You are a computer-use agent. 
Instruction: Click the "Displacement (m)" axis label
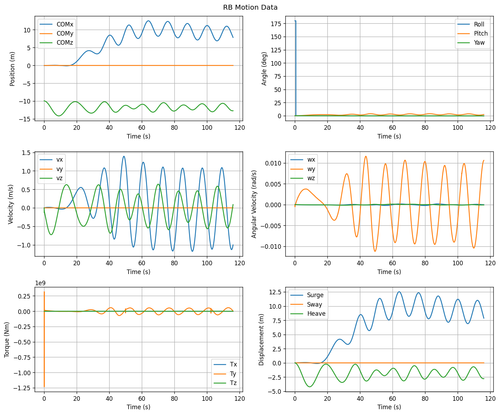(262, 339)
